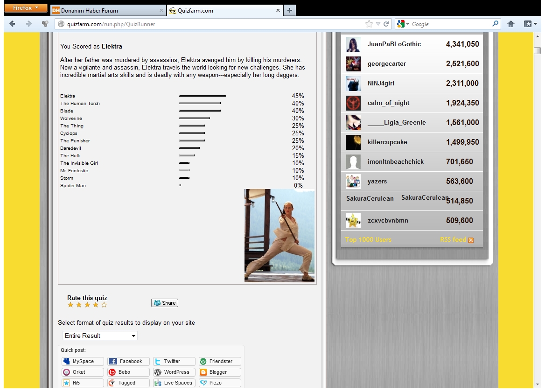Focus the Google search field

450,24
